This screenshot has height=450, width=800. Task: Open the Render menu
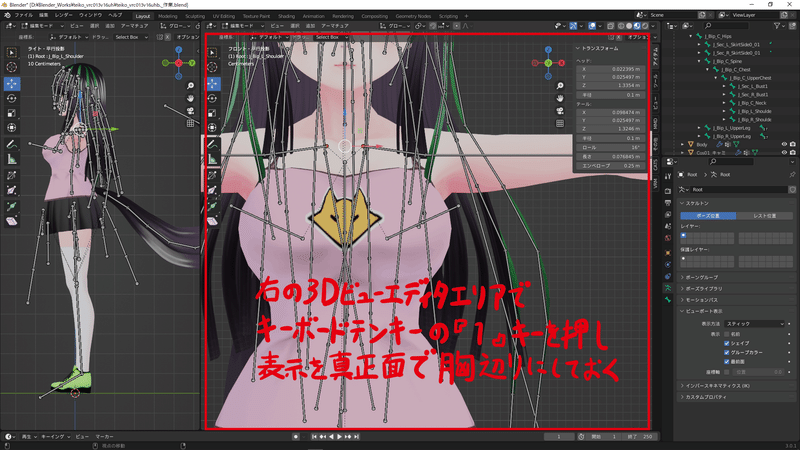pos(63,15)
